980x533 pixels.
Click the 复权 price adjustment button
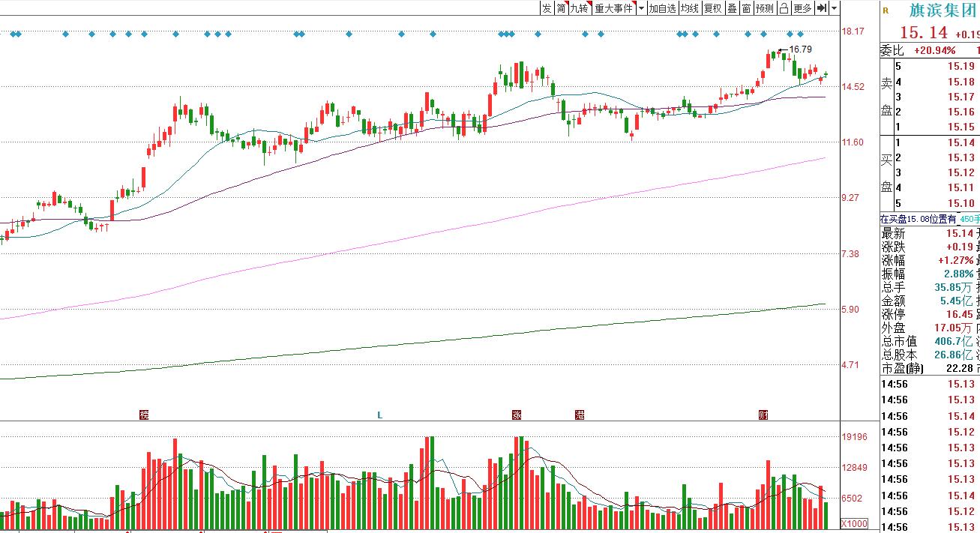point(712,8)
